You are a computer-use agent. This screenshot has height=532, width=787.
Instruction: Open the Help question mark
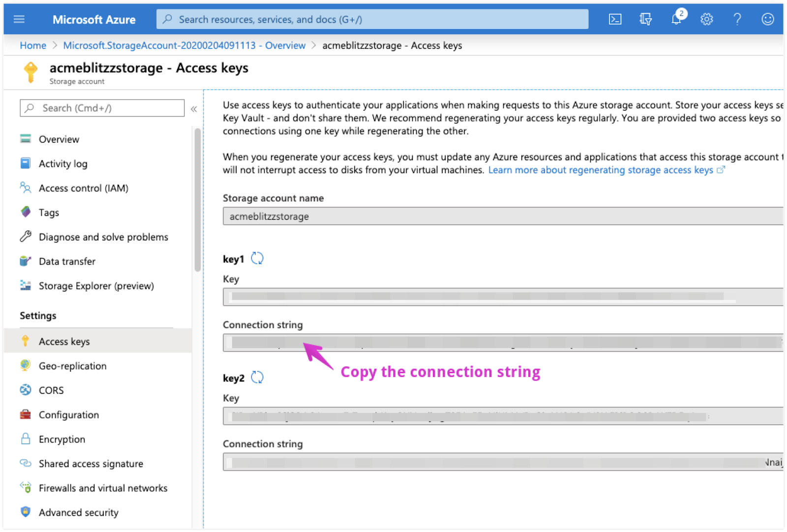[x=737, y=19]
